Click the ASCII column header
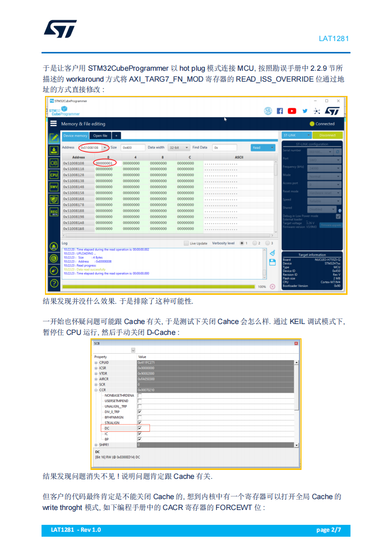This screenshot has width=392, height=555. point(239,157)
